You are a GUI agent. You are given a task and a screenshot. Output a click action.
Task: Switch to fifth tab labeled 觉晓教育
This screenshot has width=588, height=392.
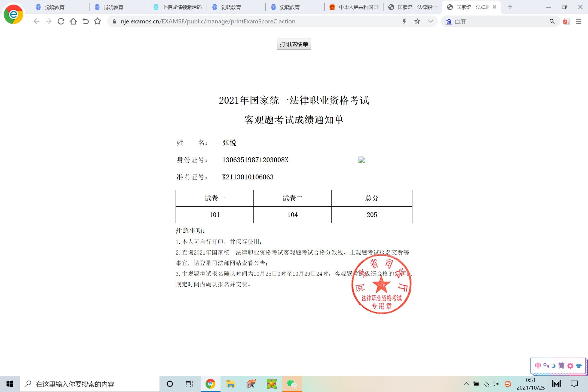295,7
